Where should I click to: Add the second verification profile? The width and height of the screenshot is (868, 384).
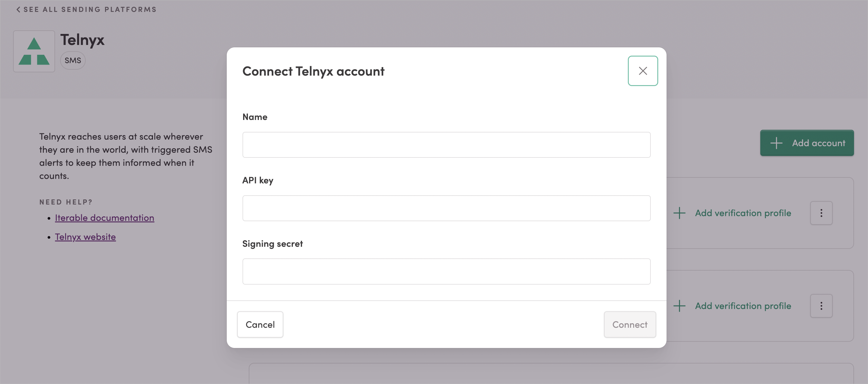pyautogui.click(x=743, y=306)
